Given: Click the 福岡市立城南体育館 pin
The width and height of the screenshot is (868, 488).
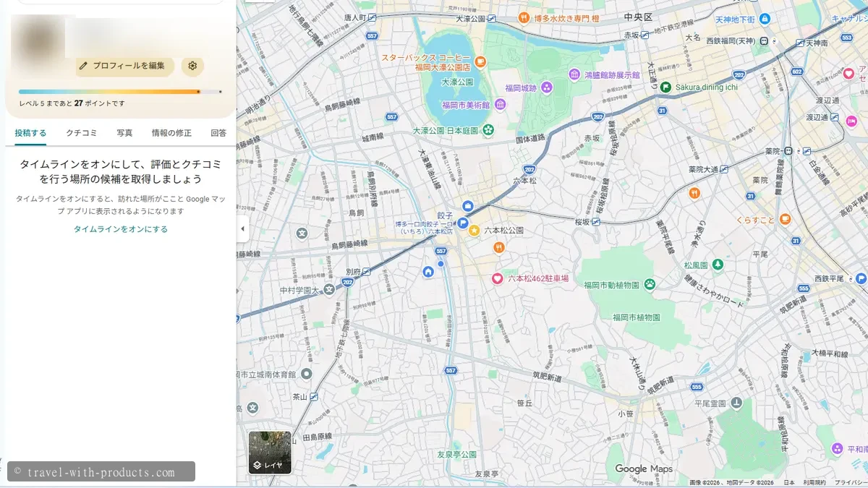Looking at the screenshot, I should (306, 374).
